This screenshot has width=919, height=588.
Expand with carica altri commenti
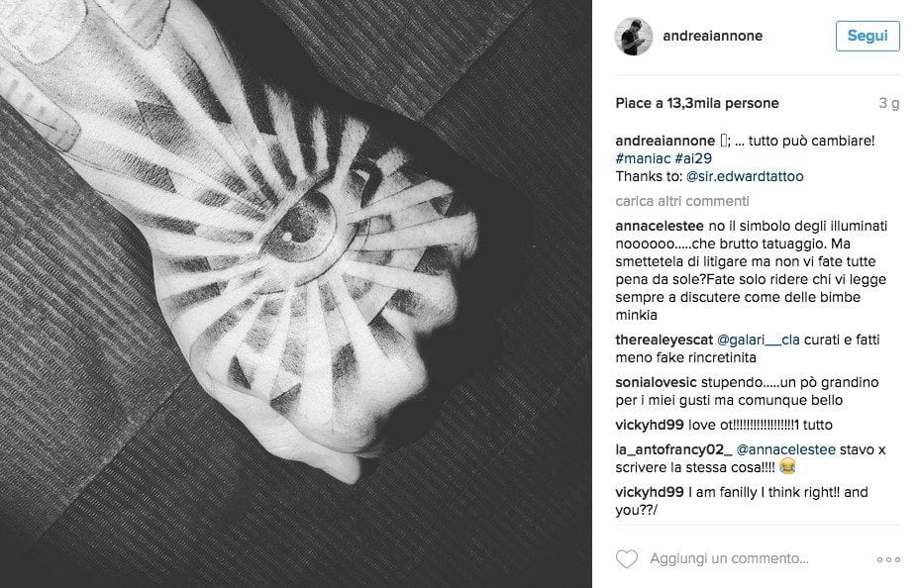[x=682, y=201]
